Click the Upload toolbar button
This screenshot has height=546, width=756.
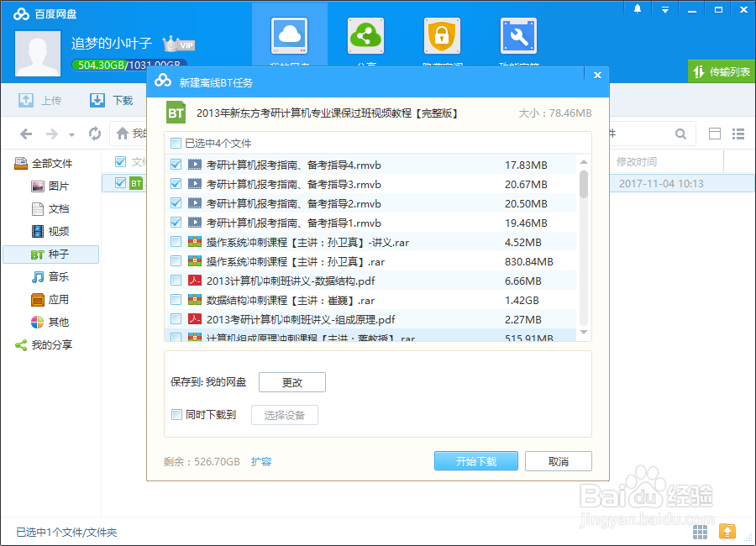pos(40,100)
